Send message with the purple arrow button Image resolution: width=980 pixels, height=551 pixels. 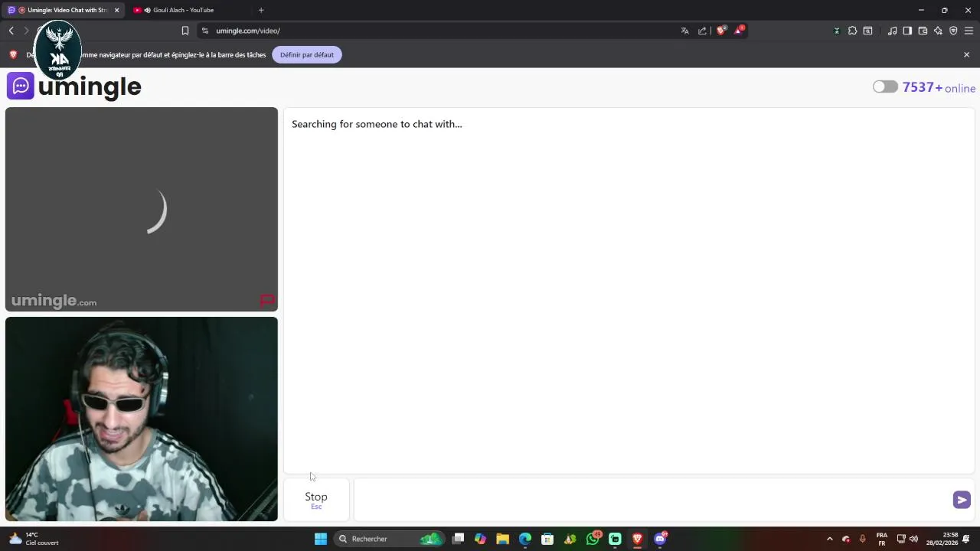[x=962, y=500]
